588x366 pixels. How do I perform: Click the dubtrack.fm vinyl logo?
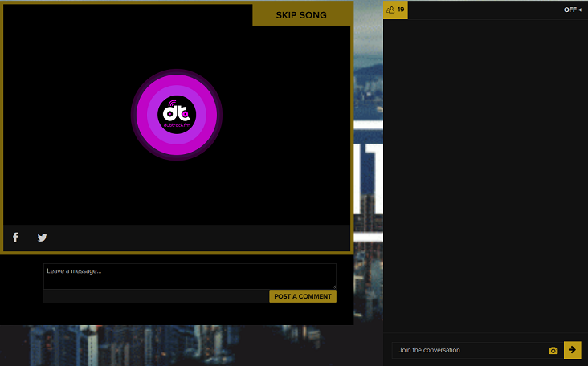(177, 115)
